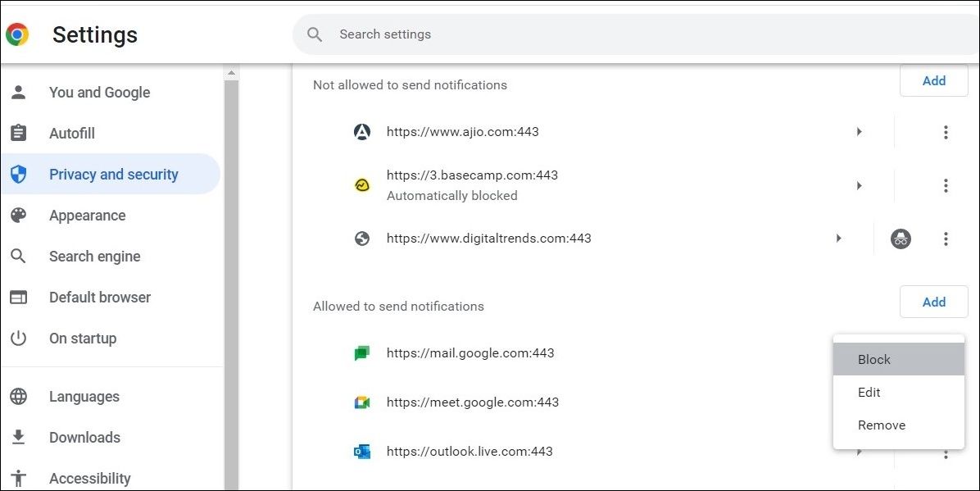
Task: Select the Appearance palette icon
Action: pyautogui.click(x=18, y=215)
